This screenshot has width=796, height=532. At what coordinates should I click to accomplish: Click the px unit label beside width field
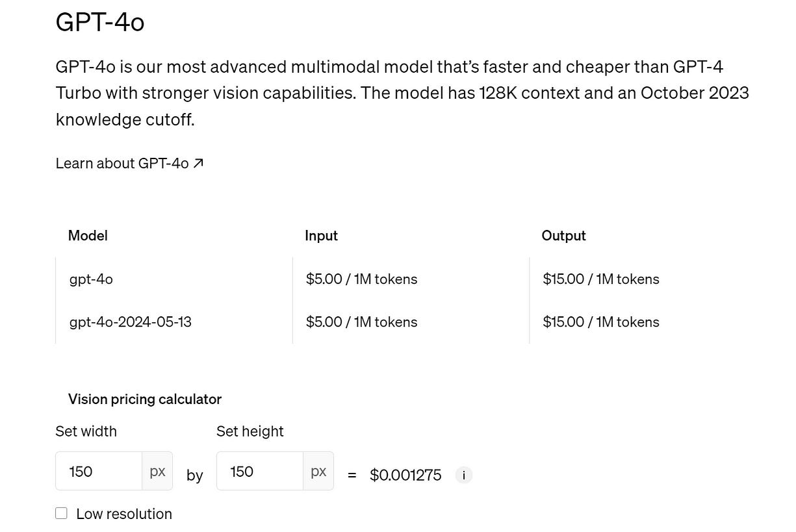[x=157, y=470]
